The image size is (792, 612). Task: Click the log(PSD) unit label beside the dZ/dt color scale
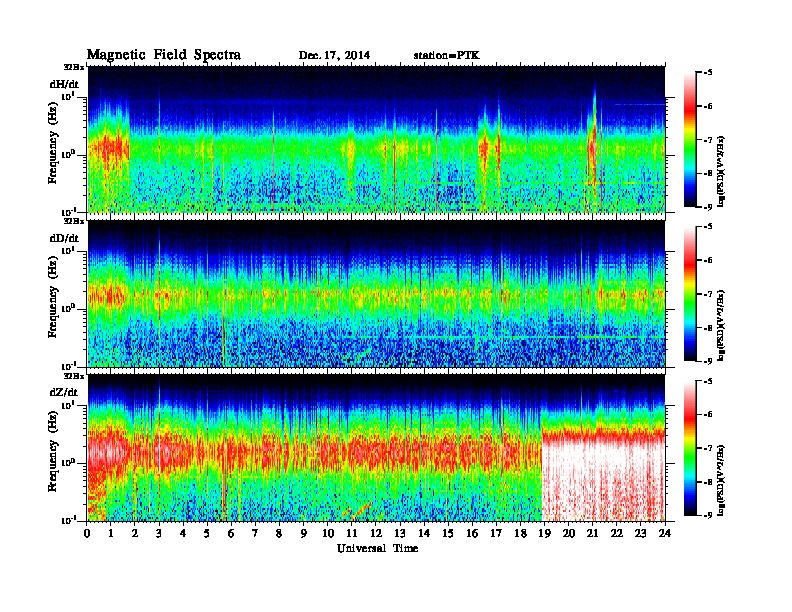pyautogui.click(x=722, y=481)
